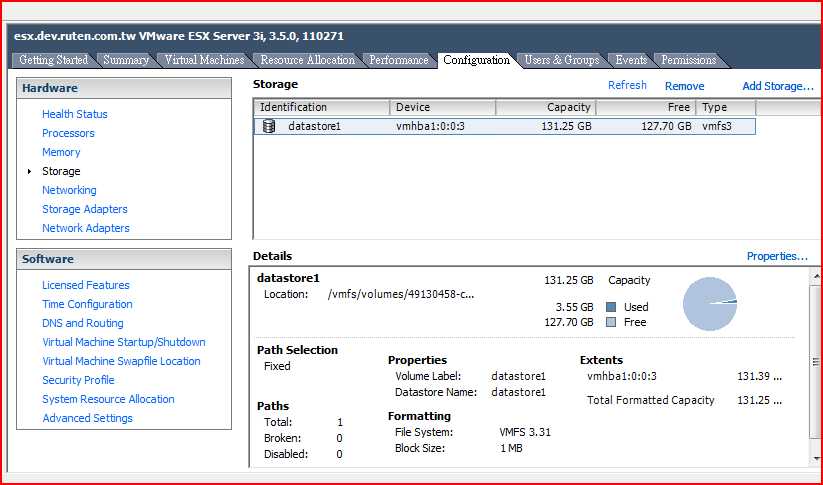Open the Getting Started tab
823x485 pixels.
54,60
